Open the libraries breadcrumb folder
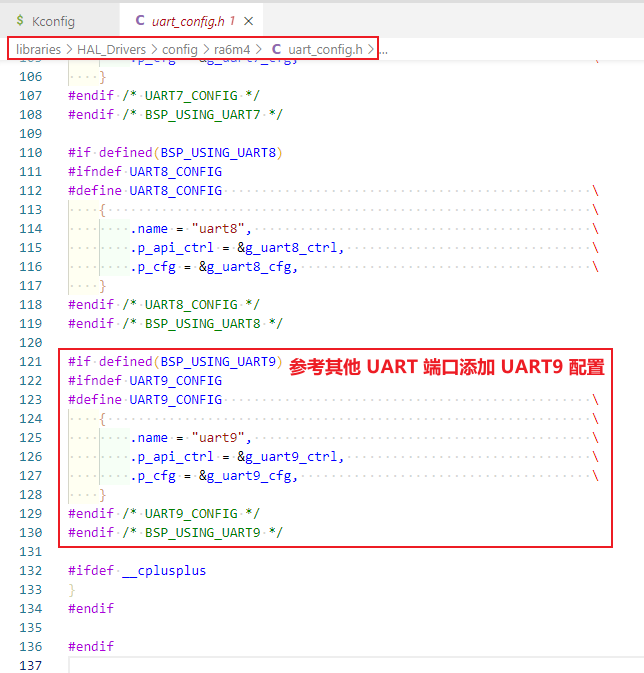Viewport: 644px width, 673px height. tap(38, 49)
